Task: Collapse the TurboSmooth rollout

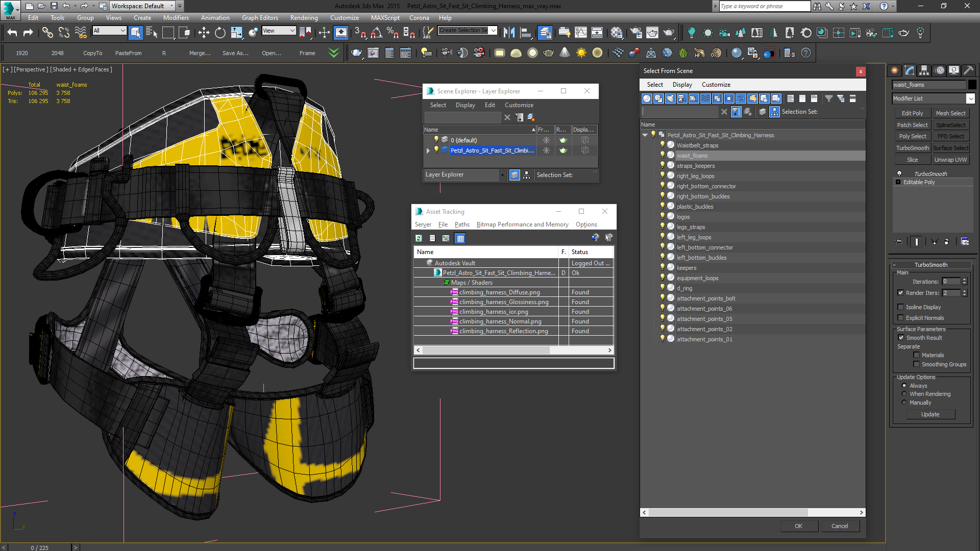Action: [894, 265]
